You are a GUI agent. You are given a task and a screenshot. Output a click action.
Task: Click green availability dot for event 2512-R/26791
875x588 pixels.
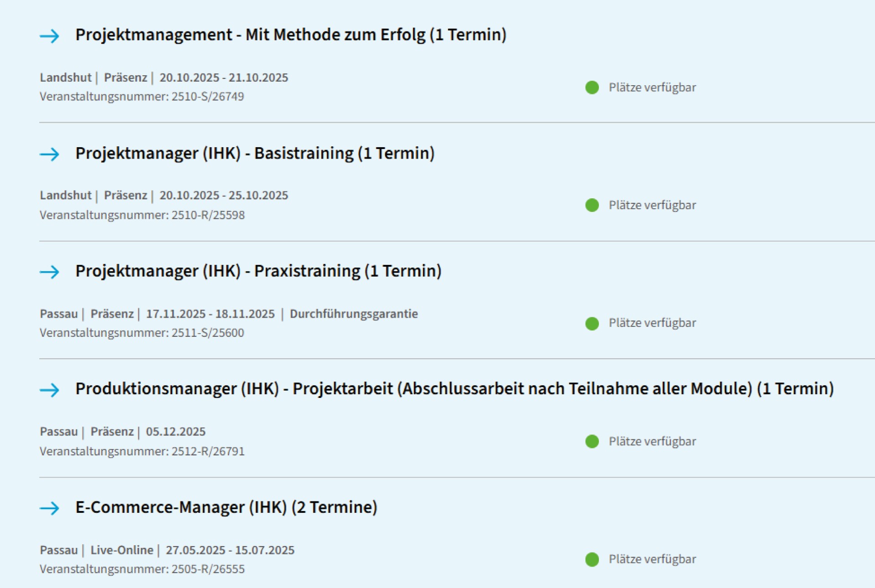pos(592,441)
